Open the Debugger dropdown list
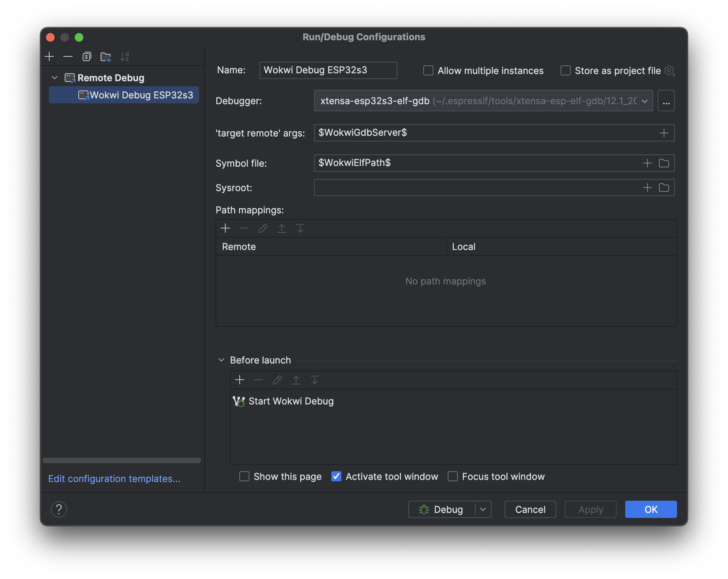728x579 pixels. 645,101
